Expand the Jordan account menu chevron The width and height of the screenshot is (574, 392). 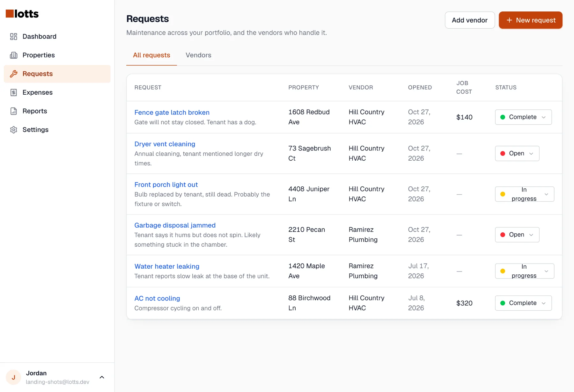click(102, 377)
